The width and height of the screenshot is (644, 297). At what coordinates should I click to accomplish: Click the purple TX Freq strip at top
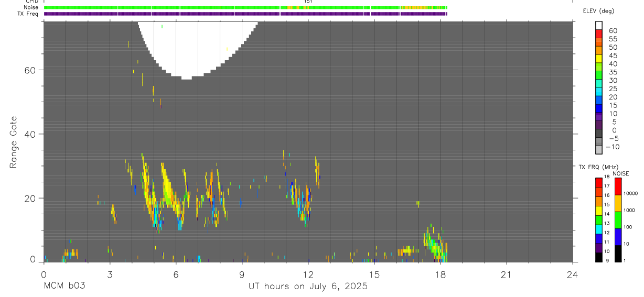tap(245, 14)
